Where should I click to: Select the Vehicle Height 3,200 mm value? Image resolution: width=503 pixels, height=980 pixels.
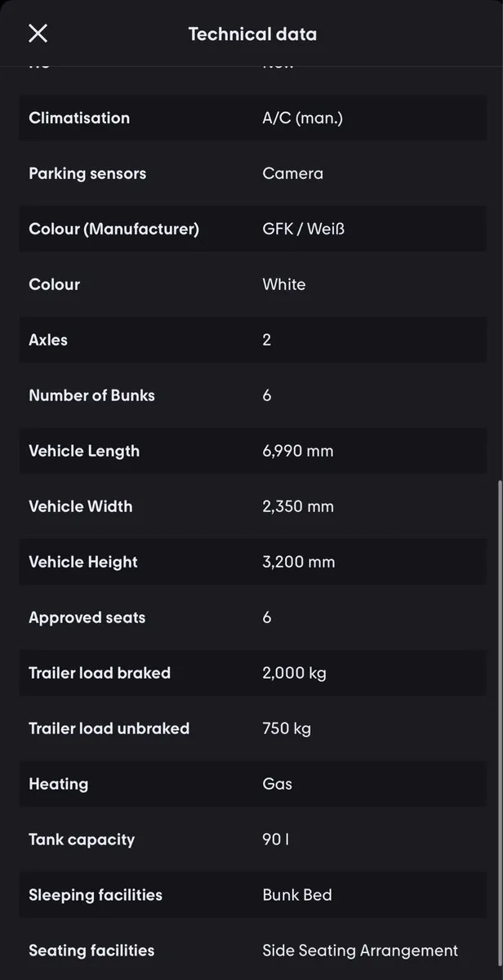(298, 562)
